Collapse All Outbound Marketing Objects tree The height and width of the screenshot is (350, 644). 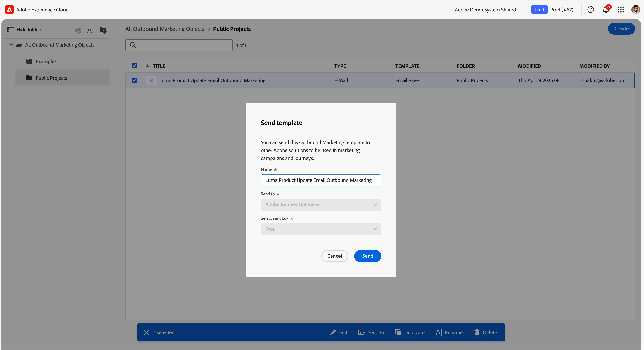pos(11,44)
